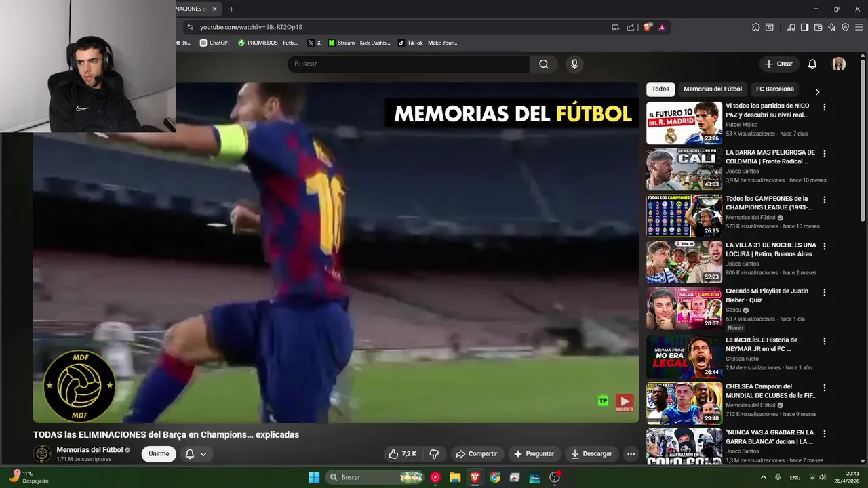Open YouTube Music in the taskbar
868x488 pixels.
[435, 477]
